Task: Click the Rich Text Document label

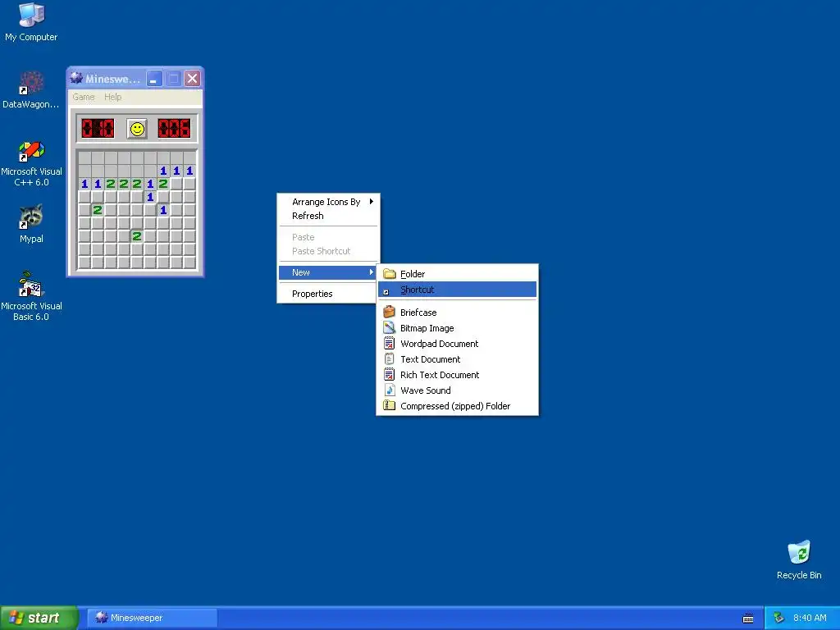Action: tap(440, 374)
